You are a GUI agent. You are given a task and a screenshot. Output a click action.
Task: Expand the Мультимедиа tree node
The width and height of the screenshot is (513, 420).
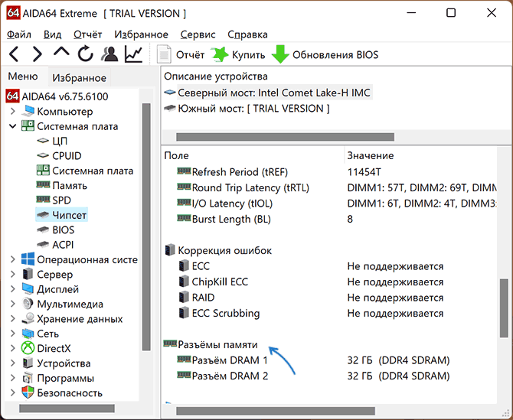click(12, 304)
